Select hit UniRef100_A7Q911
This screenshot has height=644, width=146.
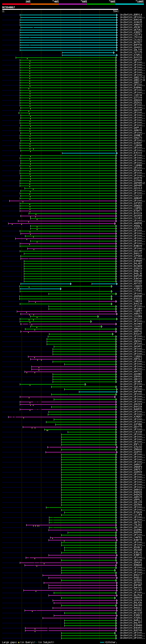point(131,618)
